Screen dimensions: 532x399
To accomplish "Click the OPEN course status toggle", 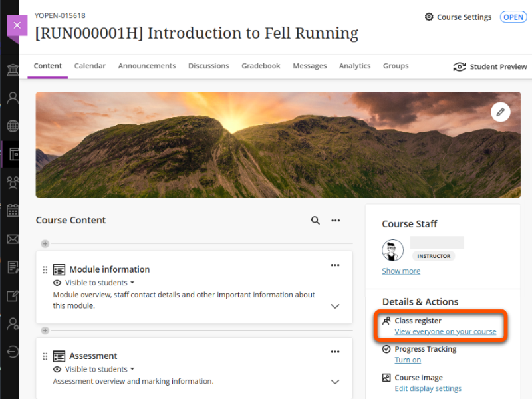I will [513, 17].
